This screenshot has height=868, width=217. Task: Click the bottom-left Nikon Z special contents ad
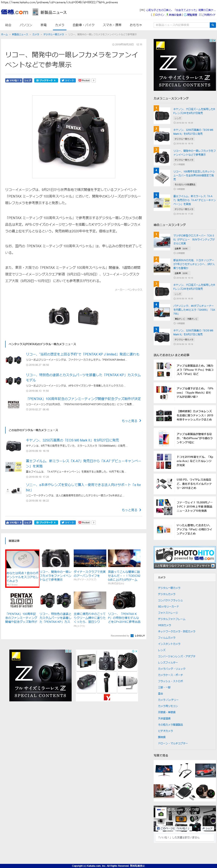[40, 675]
